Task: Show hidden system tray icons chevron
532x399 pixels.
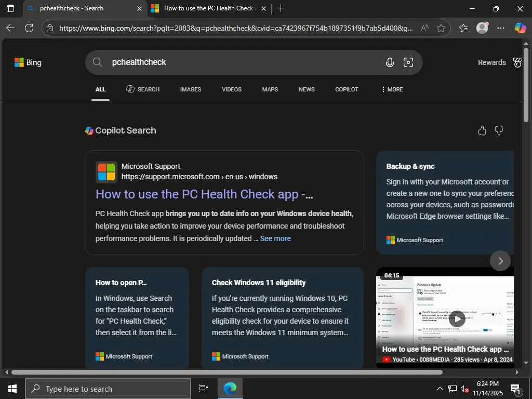Action: pyautogui.click(x=440, y=389)
